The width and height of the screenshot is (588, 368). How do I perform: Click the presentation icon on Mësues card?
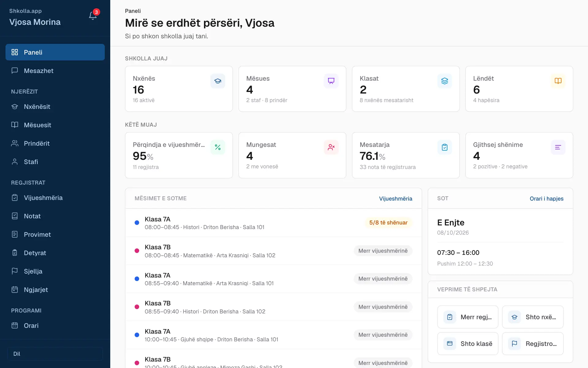coord(331,81)
